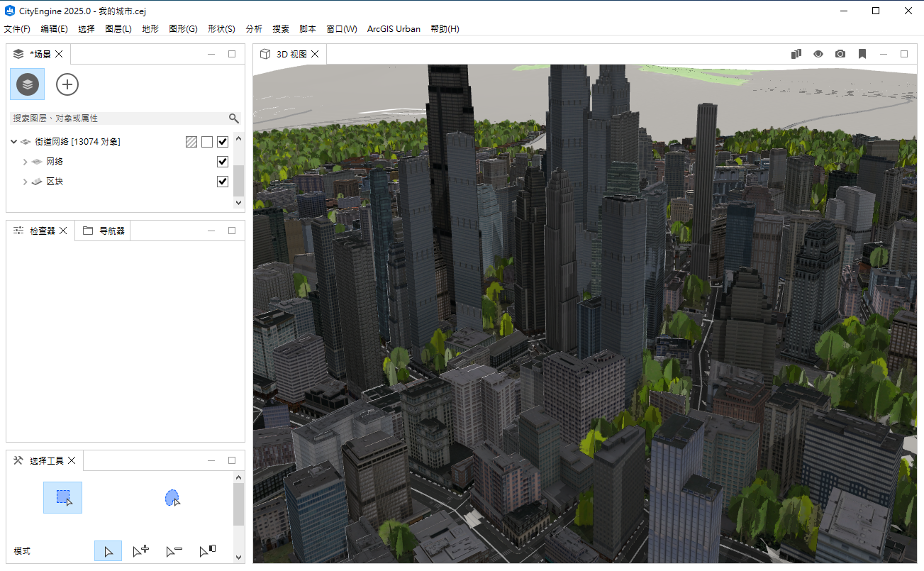Viewport: 924px width, 571px height.
Task: Select the rectangular selection tool
Action: (x=62, y=497)
